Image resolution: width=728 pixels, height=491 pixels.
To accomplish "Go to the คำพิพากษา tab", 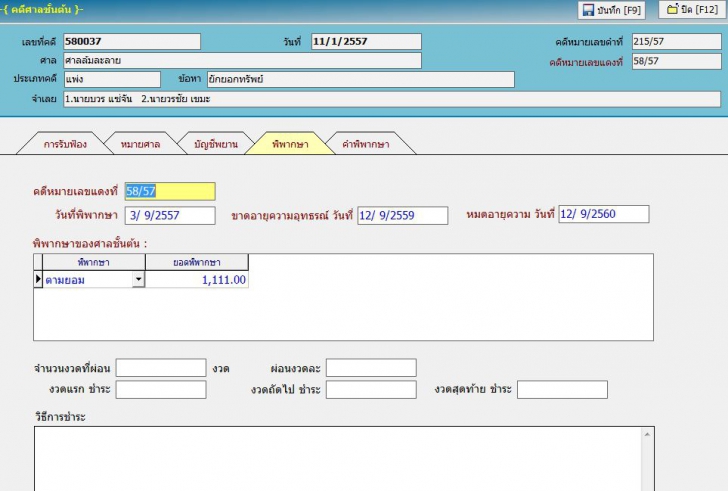I will [x=366, y=144].
